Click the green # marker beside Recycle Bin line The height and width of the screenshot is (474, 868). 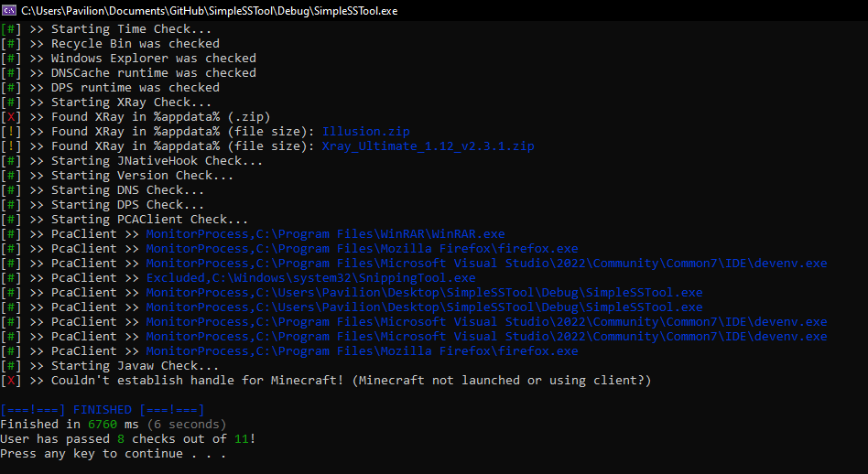pos(10,44)
